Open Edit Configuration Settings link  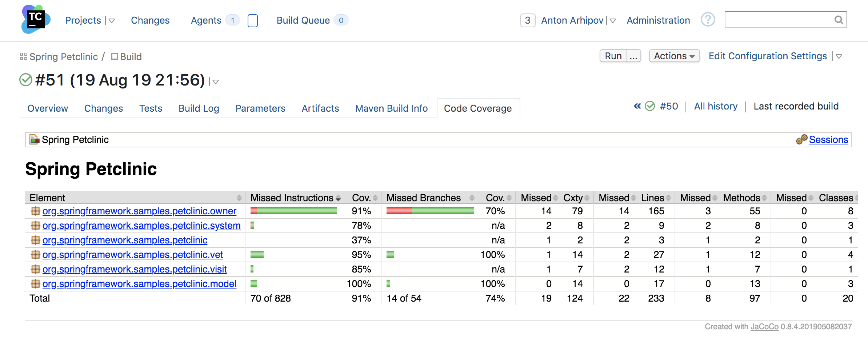click(768, 56)
